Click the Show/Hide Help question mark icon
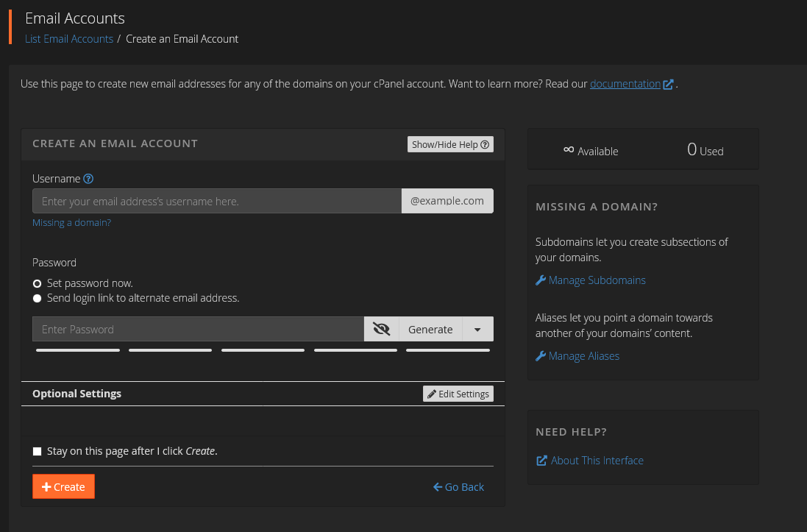 point(483,144)
